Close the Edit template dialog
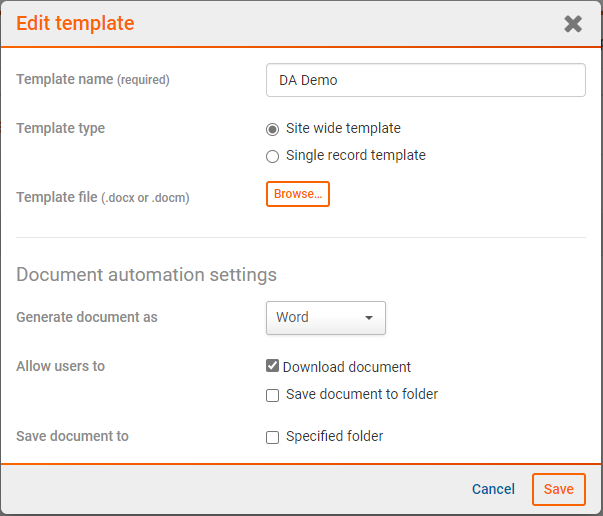 pos(573,24)
